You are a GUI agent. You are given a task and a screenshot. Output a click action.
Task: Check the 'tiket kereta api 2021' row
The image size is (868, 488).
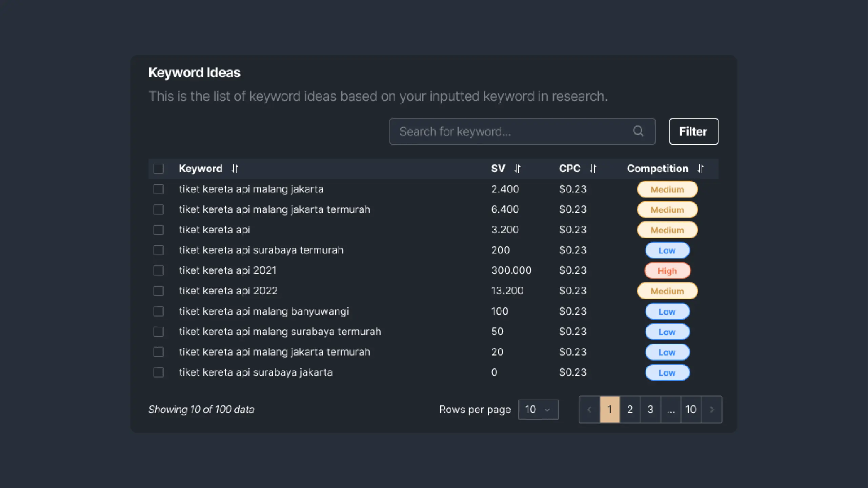point(159,270)
